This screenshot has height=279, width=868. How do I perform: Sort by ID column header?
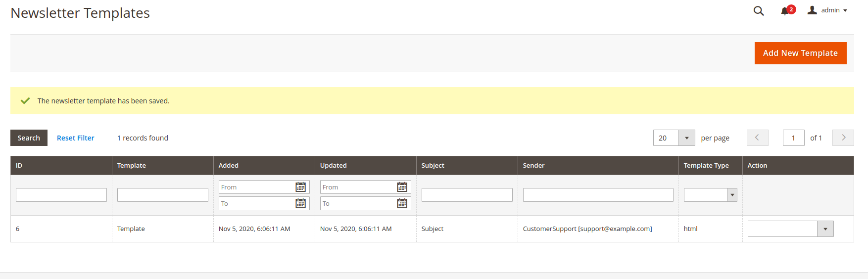[61, 165]
